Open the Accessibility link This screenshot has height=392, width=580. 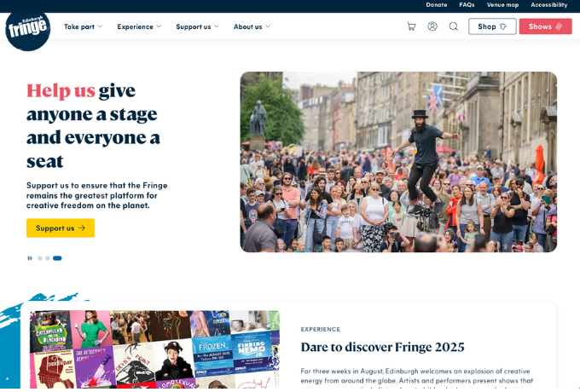pyautogui.click(x=549, y=5)
